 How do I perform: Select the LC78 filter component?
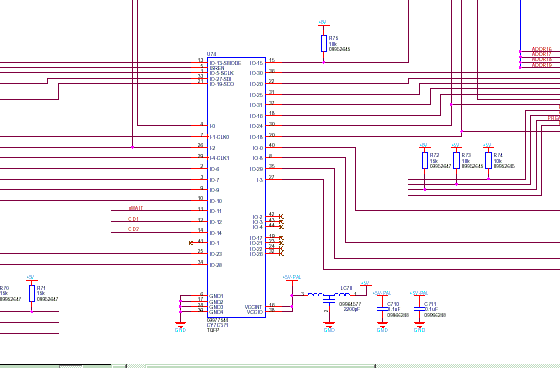pyautogui.click(x=329, y=297)
